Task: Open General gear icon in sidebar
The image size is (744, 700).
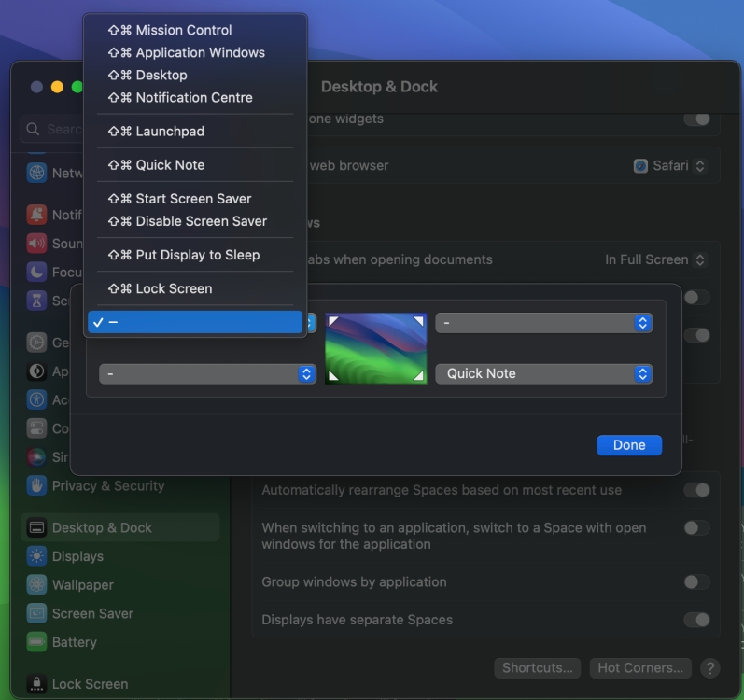Action: (36, 343)
